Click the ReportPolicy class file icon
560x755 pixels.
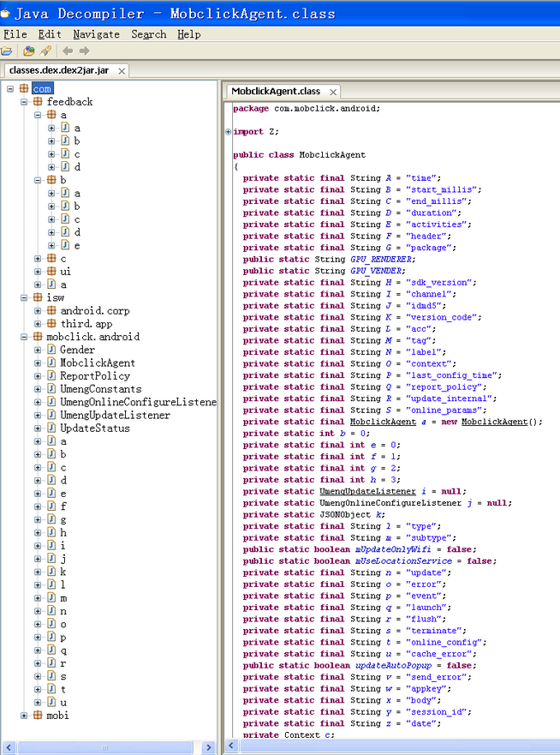[51, 375]
